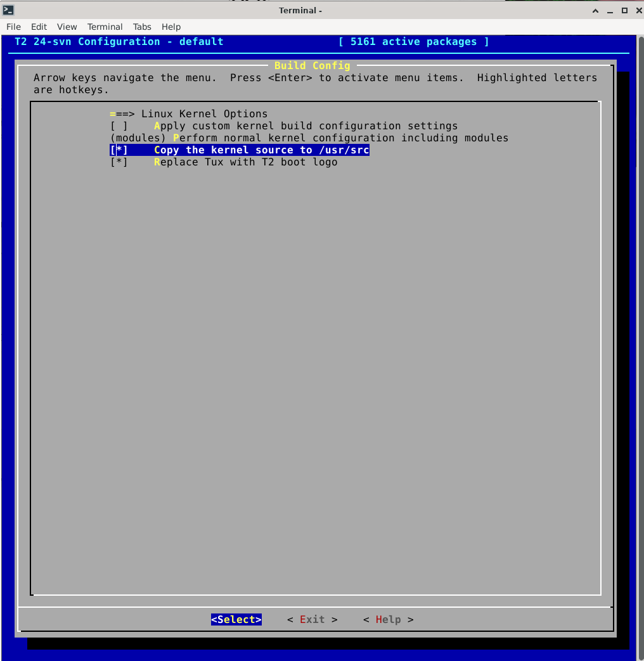Open the View menu
The width and height of the screenshot is (644, 661).
pyautogui.click(x=67, y=27)
